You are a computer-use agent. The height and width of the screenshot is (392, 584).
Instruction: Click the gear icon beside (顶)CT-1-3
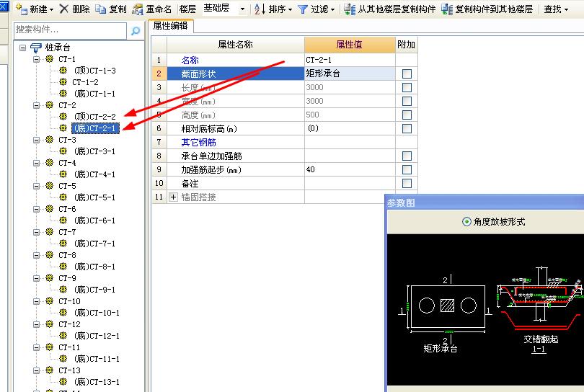(x=63, y=71)
